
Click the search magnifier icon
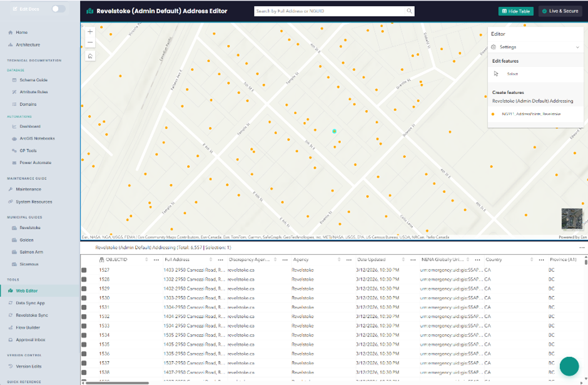click(x=409, y=11)
